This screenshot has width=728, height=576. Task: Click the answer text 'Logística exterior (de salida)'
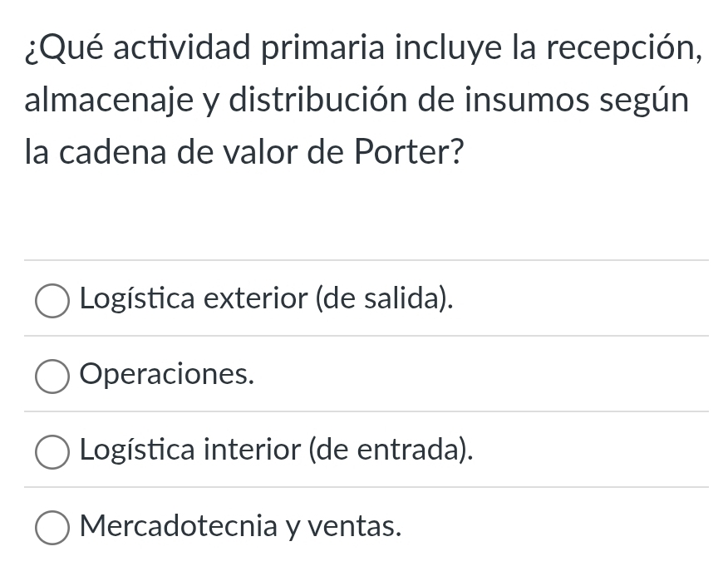266,298
